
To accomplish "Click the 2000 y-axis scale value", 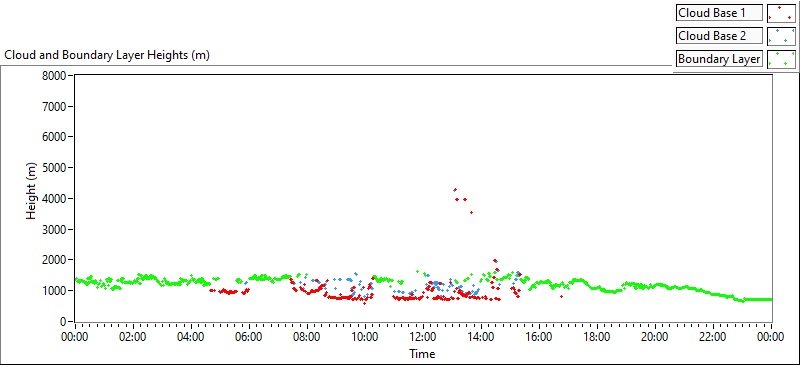I will [54, 260].
